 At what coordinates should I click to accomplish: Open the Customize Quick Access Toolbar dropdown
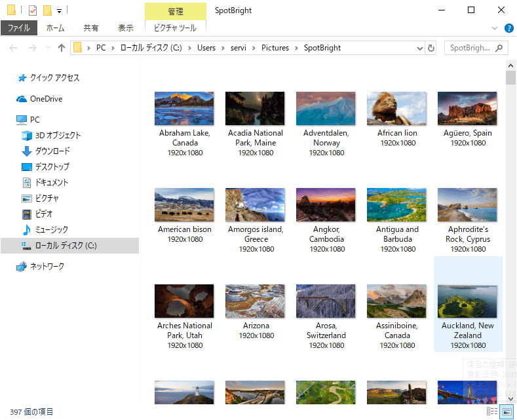tap(60, 11)
